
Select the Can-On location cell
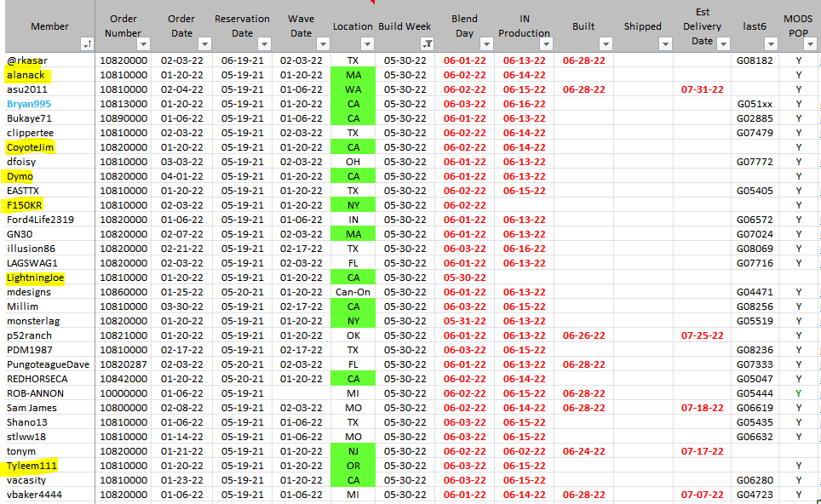click(x=353, y=292)
